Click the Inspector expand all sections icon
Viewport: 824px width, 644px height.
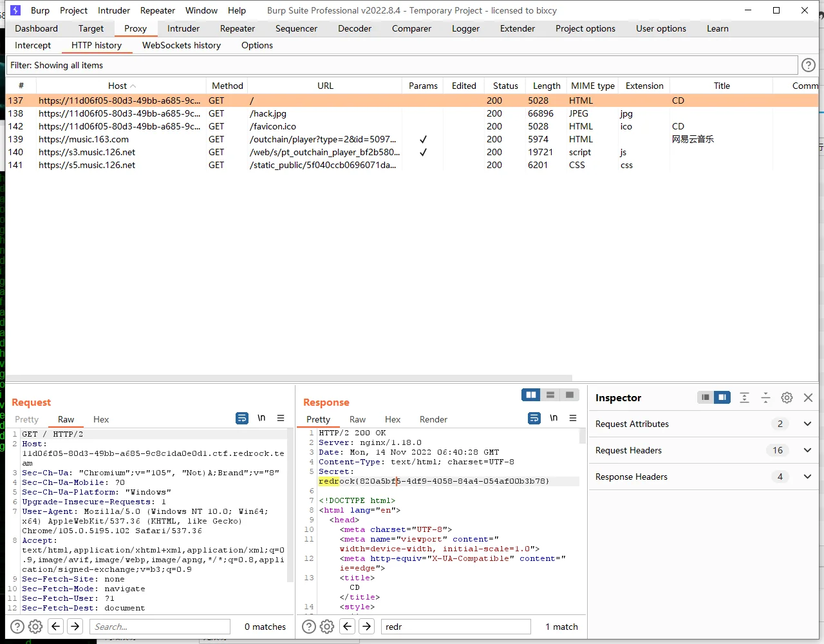[744, 398]
